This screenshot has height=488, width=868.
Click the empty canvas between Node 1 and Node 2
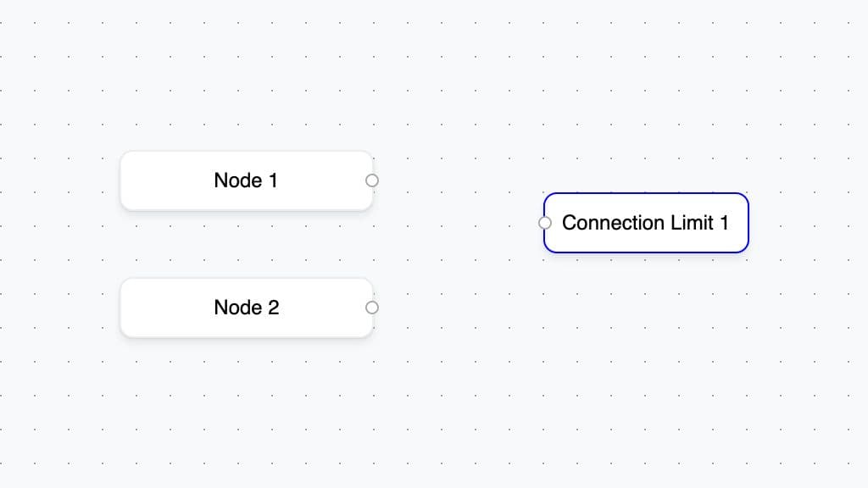click(247, 244)
